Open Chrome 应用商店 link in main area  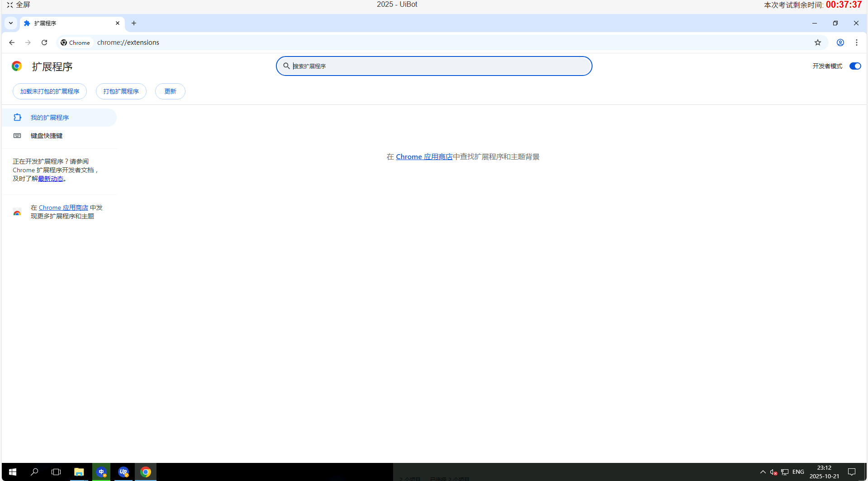pos(424,157)
